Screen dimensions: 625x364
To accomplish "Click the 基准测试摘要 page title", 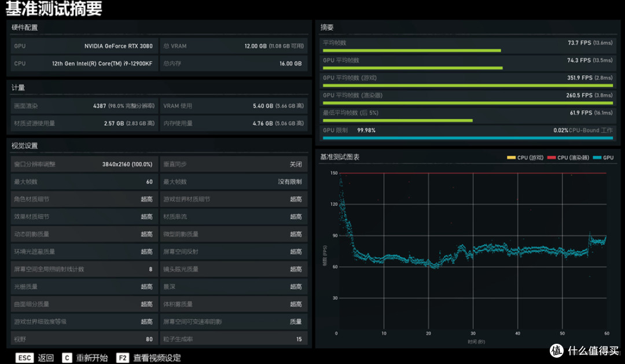I will [54, 8].
